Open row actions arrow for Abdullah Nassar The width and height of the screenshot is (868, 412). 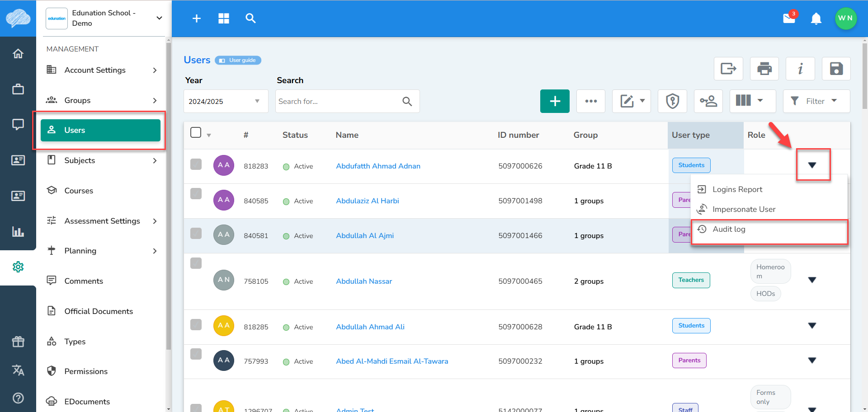pyautogui.click(x=812, y=280)
